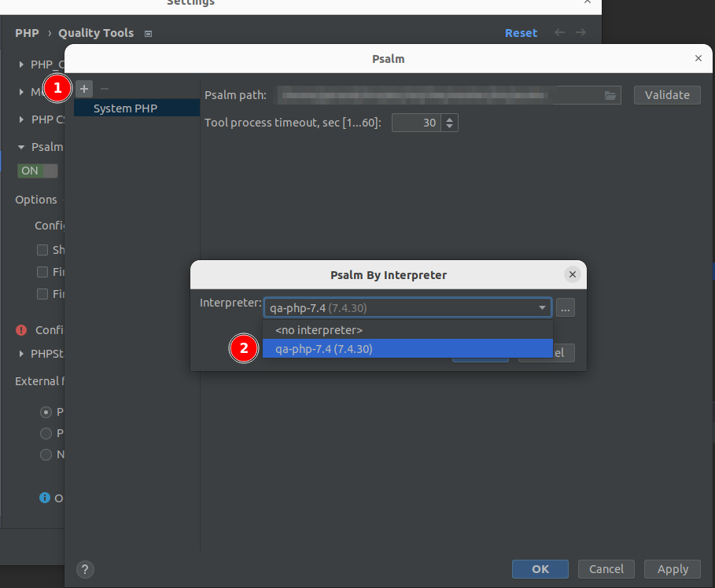Click the timeout field showing 30
The height and width of the screenshot is (588, 715).
pyautogui.click(x=416, y=123)
